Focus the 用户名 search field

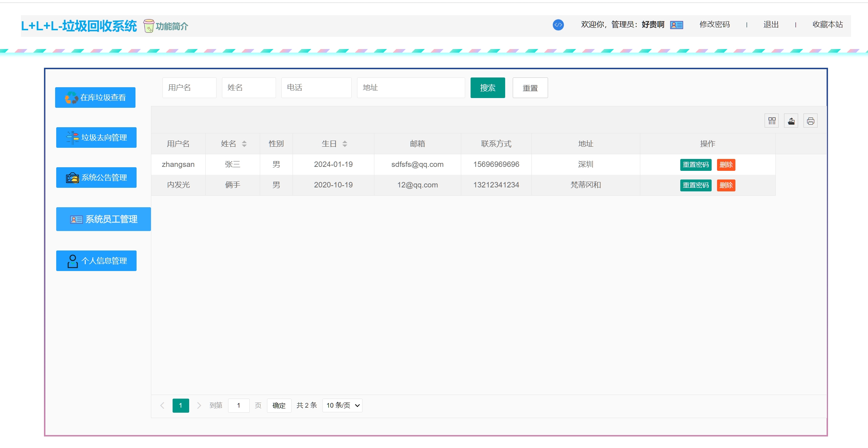pyautogui.click(x=190, y=88)
